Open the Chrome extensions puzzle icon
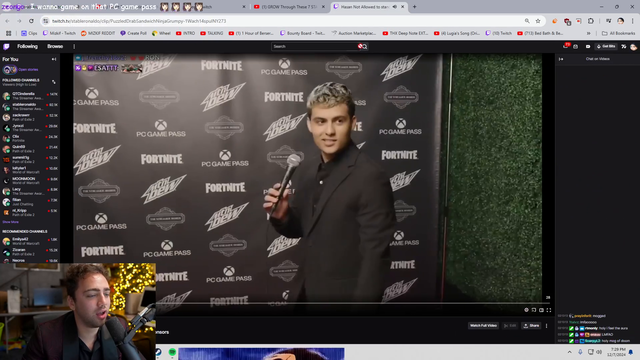The width and height of the screenshot is (640, 360). coord(591,21)
